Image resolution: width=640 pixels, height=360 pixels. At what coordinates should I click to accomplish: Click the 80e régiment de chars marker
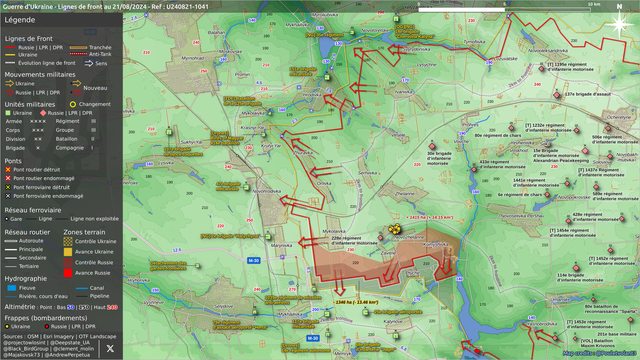511,128
